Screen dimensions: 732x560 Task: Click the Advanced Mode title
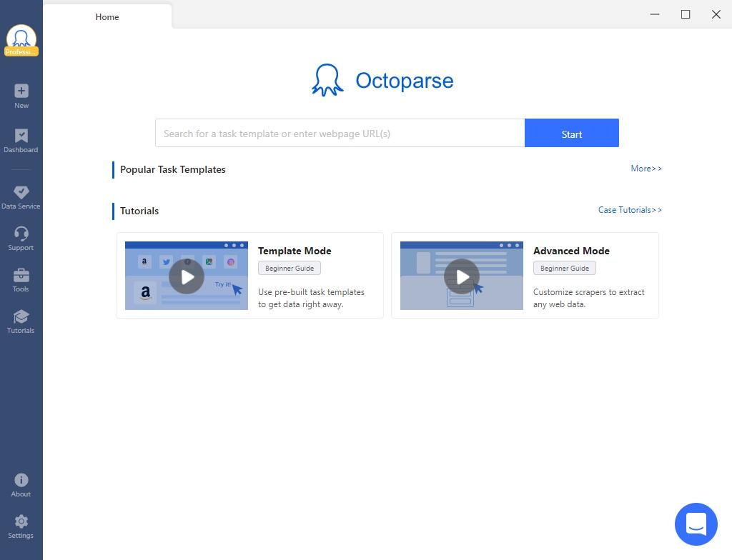click(x=571, y=251)
